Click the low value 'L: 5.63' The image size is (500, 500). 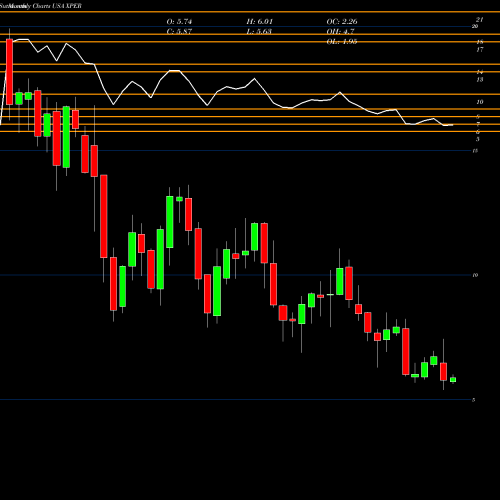point(259,32)
